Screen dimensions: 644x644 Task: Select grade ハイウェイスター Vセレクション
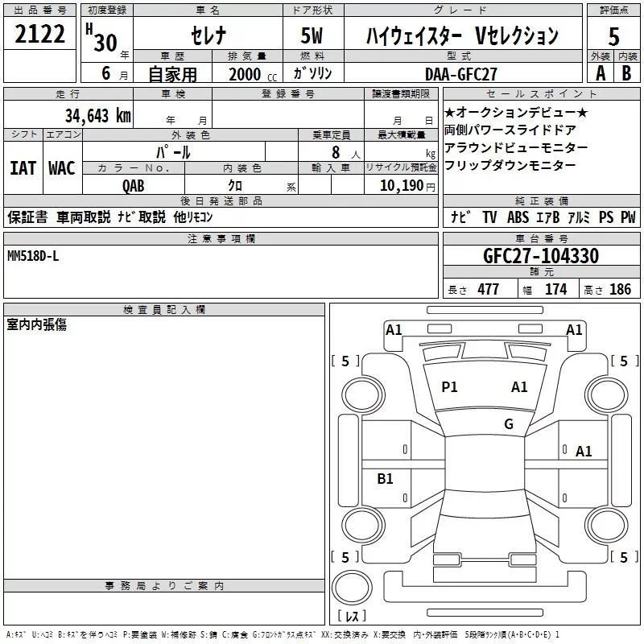(x=462, y=35)
